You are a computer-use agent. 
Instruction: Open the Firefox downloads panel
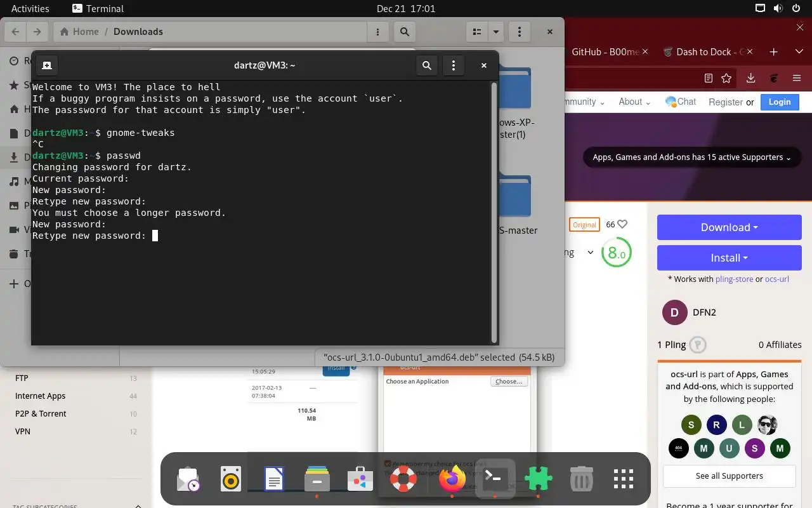[x=750, y=78]
